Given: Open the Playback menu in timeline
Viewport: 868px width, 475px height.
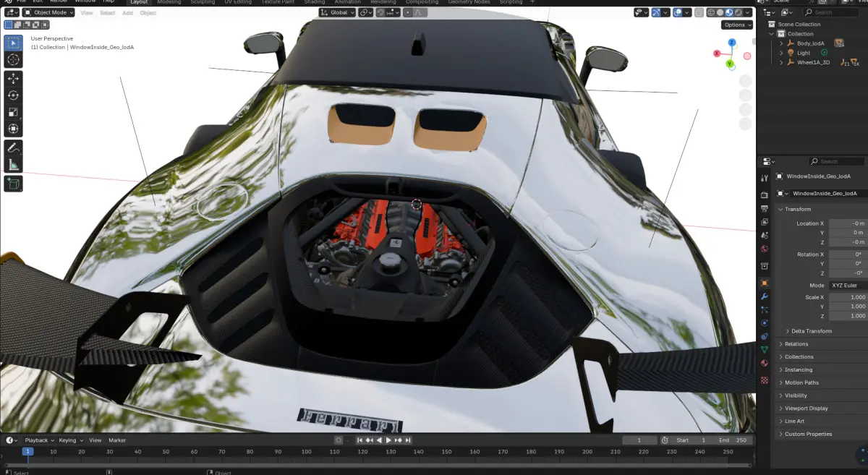Looking at the screenshot, I should tap(38, 440).
